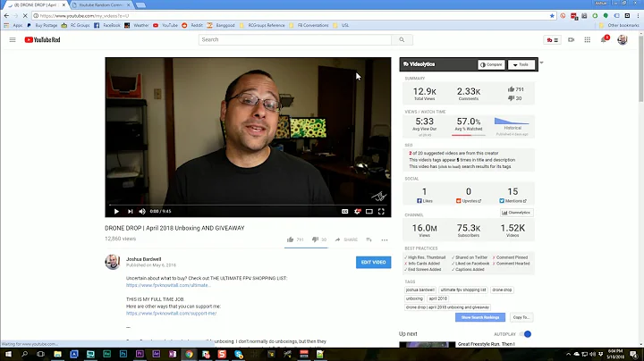Click the add to playlist icon

pyautogui.click(x=369, y=239)
